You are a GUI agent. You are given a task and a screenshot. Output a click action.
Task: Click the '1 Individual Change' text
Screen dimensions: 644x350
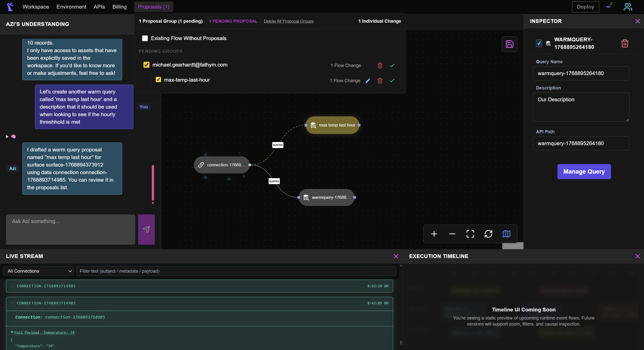click(380, 21)
